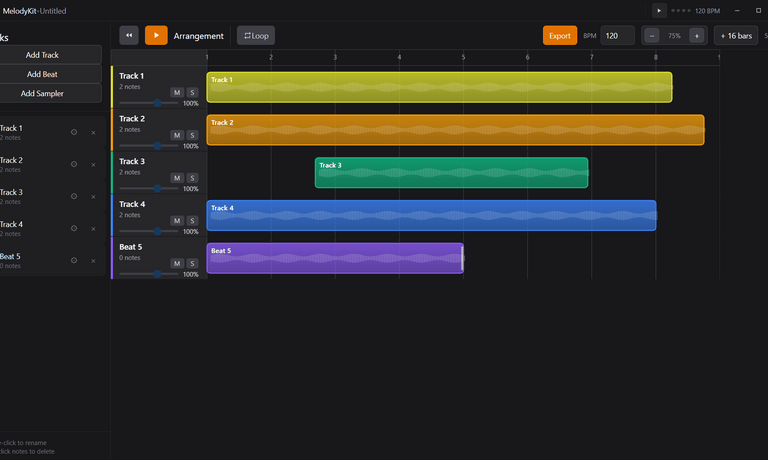Click the circle icon beside sidebar Track 4
The width and height of the screenshot is (768, 460).
pos(74,228)
